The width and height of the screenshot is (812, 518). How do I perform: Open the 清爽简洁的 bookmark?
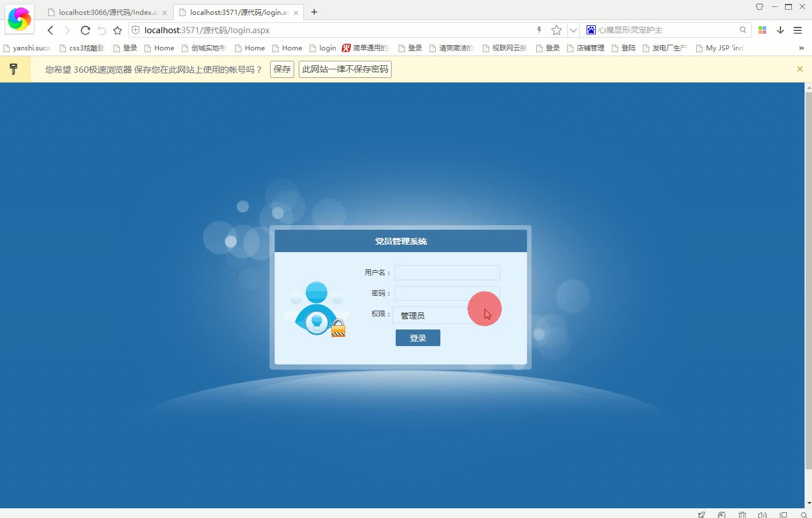pyautogui.click(x=452, y=48)
